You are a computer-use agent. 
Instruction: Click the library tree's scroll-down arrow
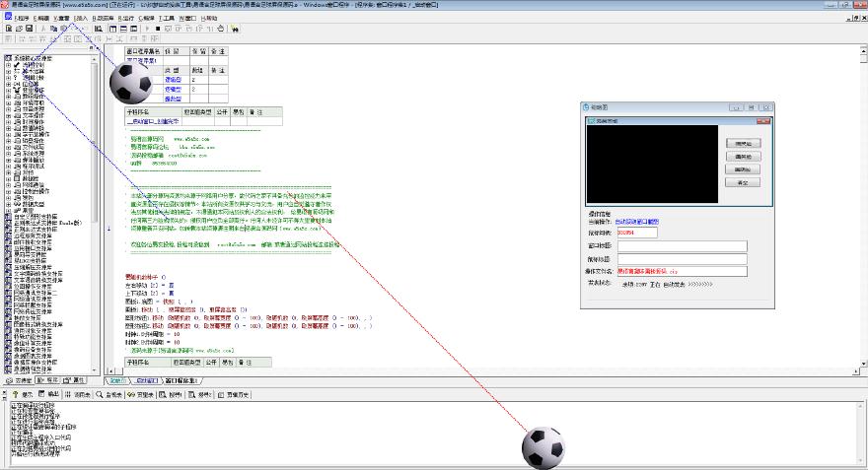pos(94,370)
